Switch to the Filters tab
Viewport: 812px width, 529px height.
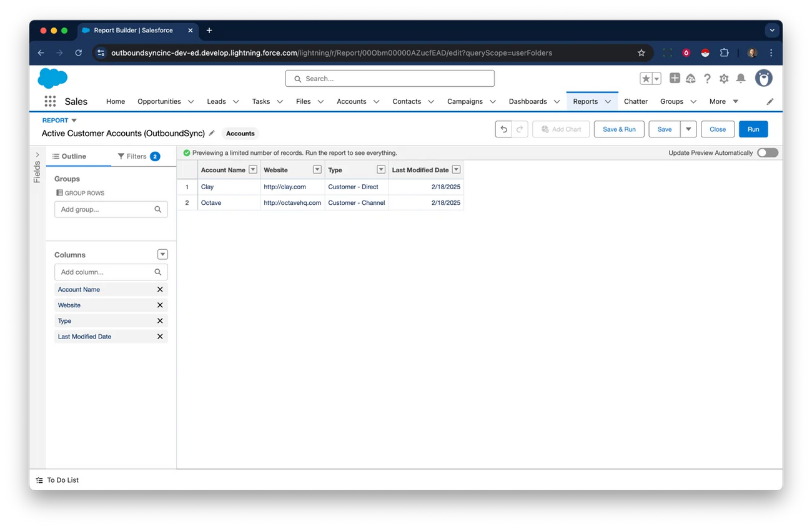136,156
